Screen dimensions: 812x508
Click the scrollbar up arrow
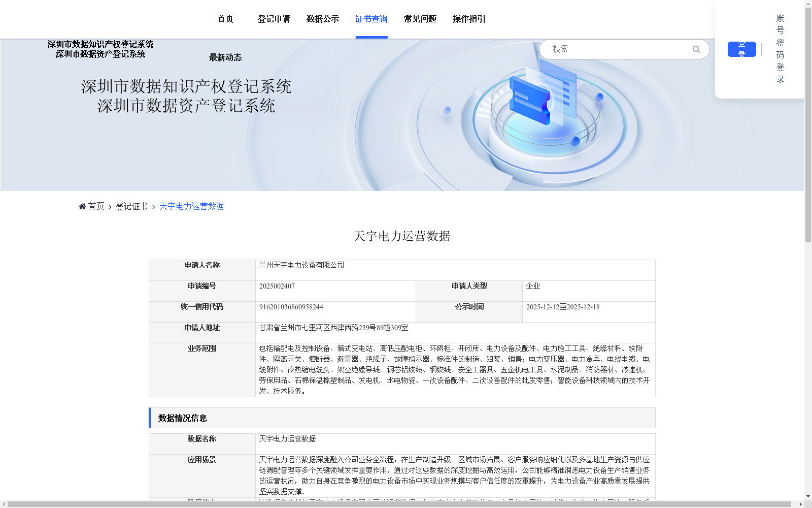pyautogui.click(x=808, y=4)
